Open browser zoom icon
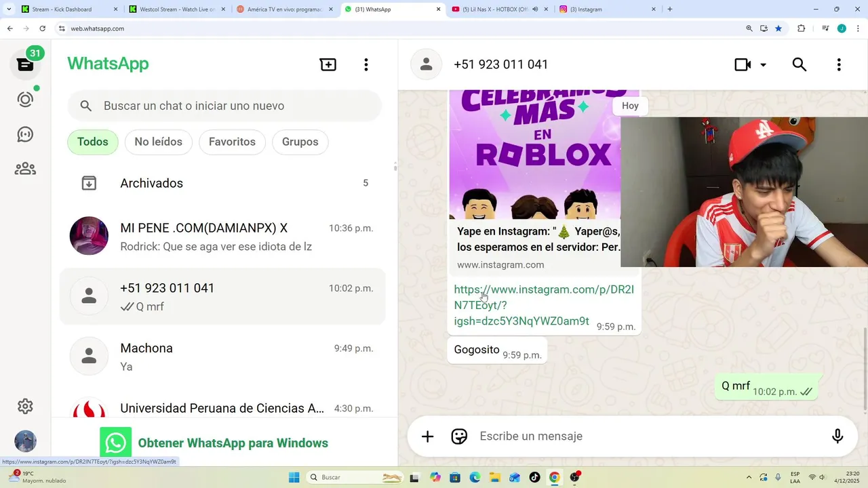The width and height of the screenshot is (868, 488). pos(749,28)
